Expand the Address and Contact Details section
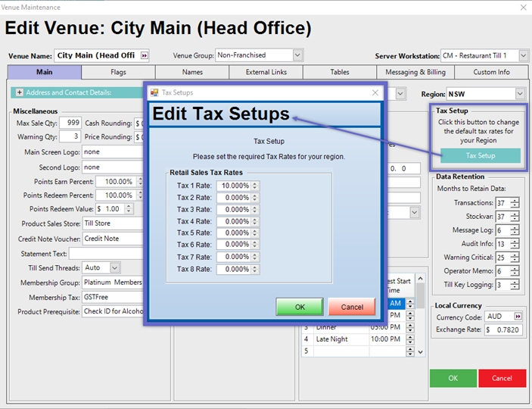This screenshot has height=409, width=532. tap(17, 93)
